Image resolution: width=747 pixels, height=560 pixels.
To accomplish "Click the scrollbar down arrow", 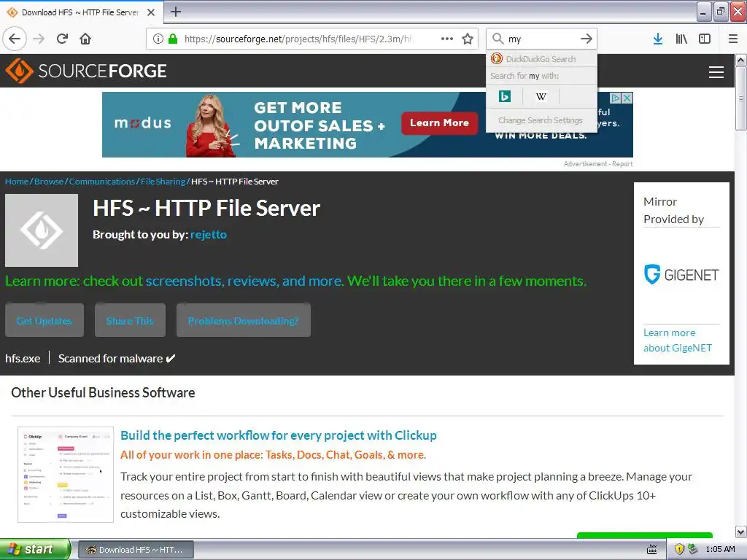I will [740, 532].
